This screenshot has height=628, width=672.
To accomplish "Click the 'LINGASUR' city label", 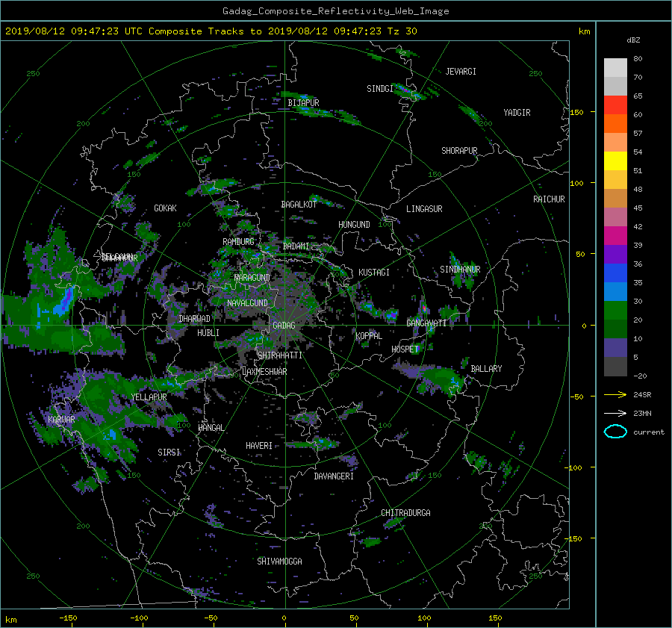I will pyautogui.click(x=424, y=209).
